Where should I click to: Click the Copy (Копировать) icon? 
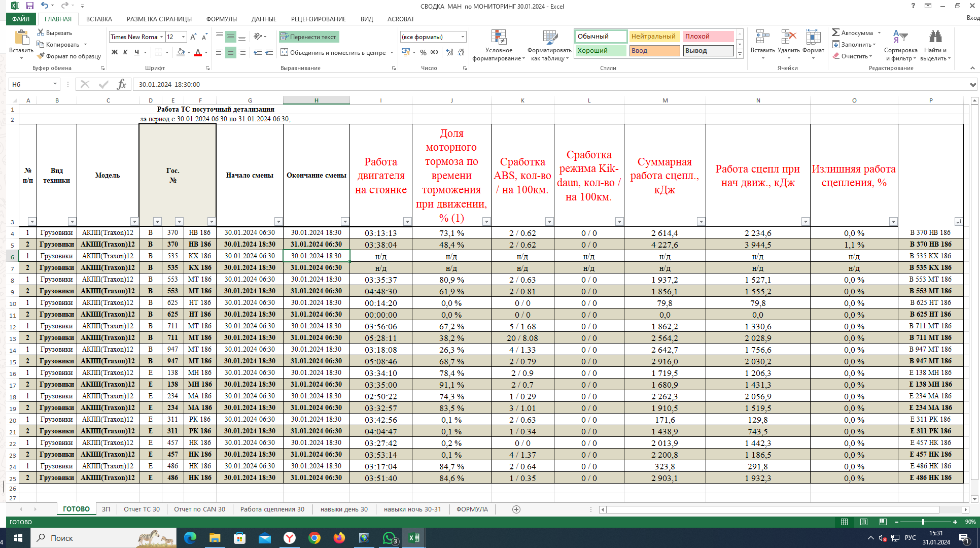point(41,44)
